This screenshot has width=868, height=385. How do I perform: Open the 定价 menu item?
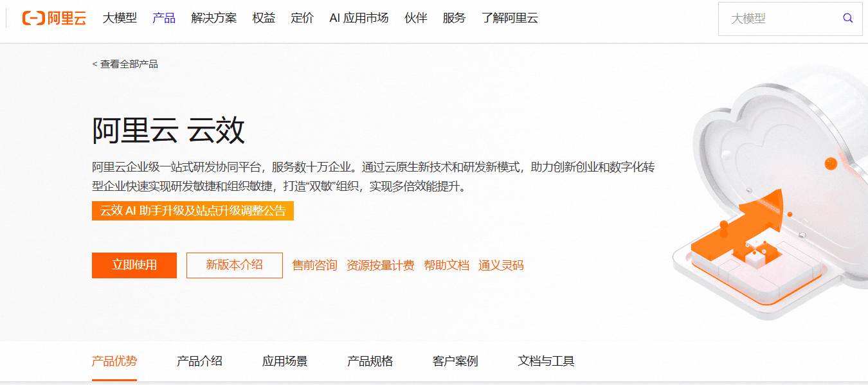point(302,18)
